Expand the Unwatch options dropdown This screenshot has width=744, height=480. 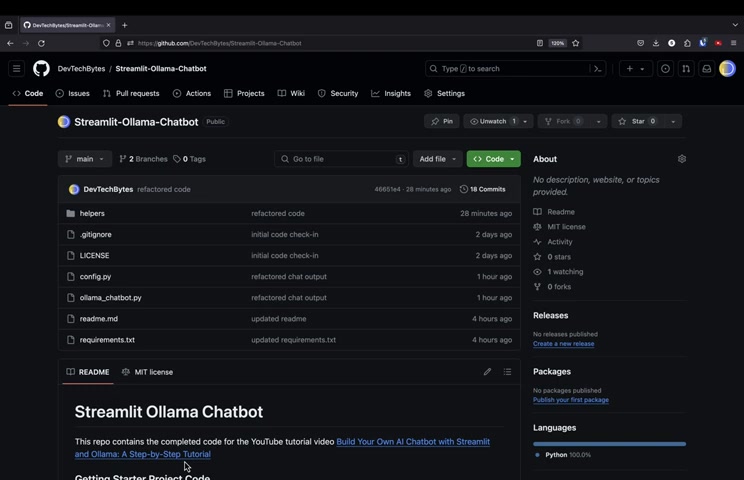pos(525,121)
